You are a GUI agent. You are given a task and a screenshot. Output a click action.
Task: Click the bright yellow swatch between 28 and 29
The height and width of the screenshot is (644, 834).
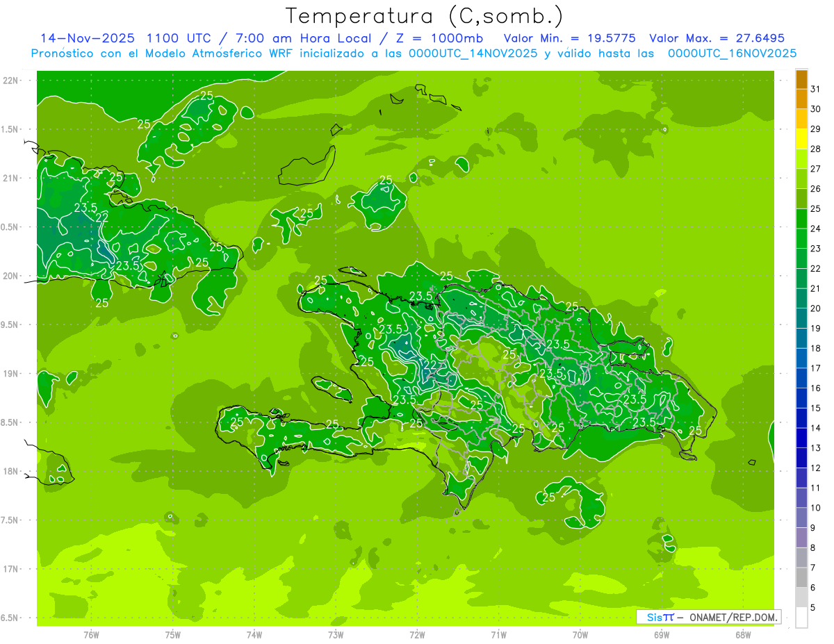[x=801, y=138]
